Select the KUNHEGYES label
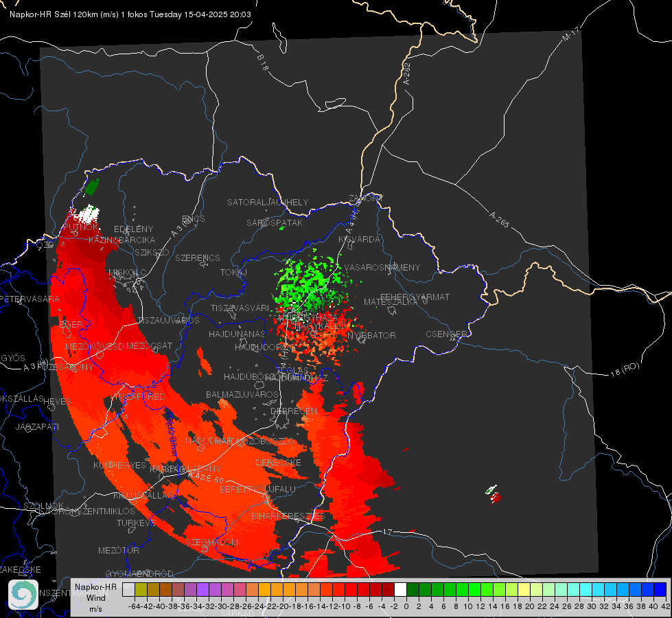The height and width of the screenshot is (618, 672). click(119, 466)
